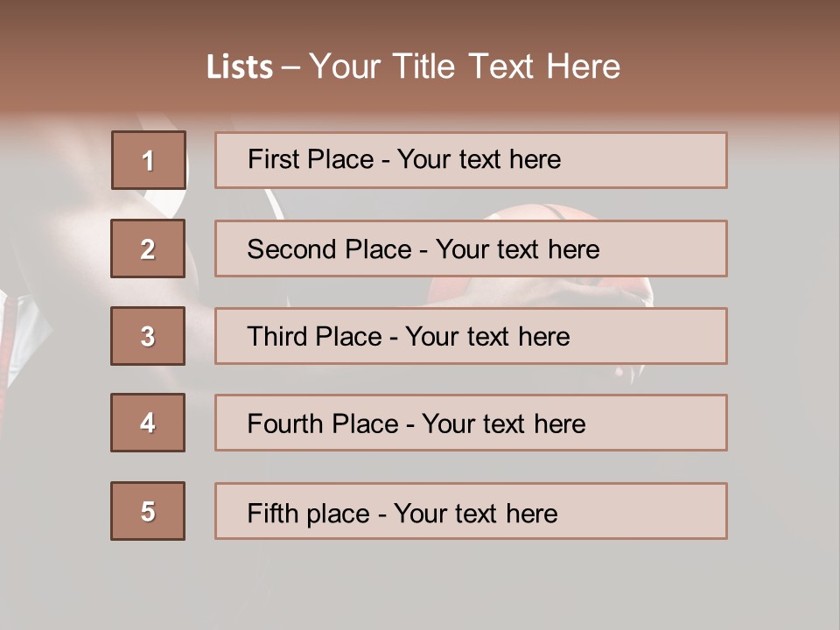Click the number 1 box
This screenshot has width=840, height=630.
[148, 160]
